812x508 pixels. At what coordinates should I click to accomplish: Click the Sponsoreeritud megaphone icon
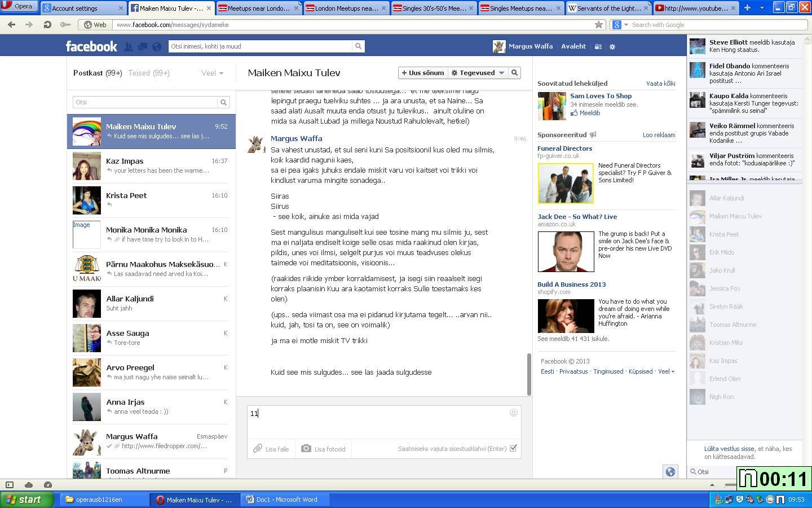[x=593, y=135]
